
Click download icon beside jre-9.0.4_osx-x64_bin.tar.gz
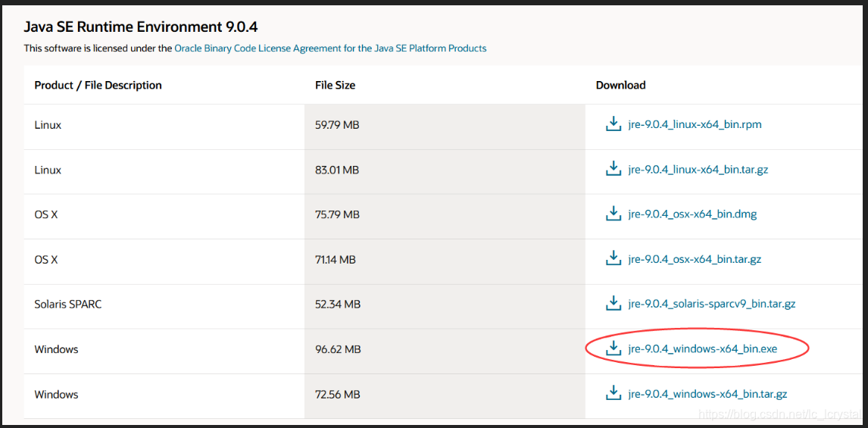coord(613,258)
